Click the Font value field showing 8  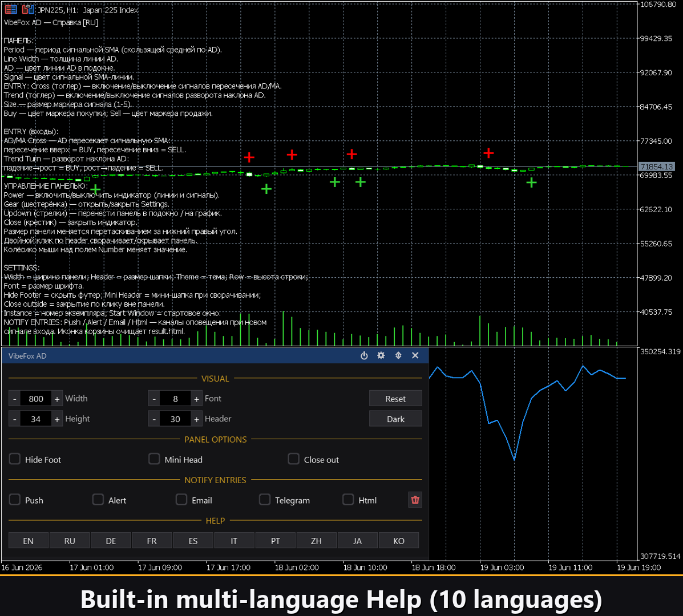[175, 398]
